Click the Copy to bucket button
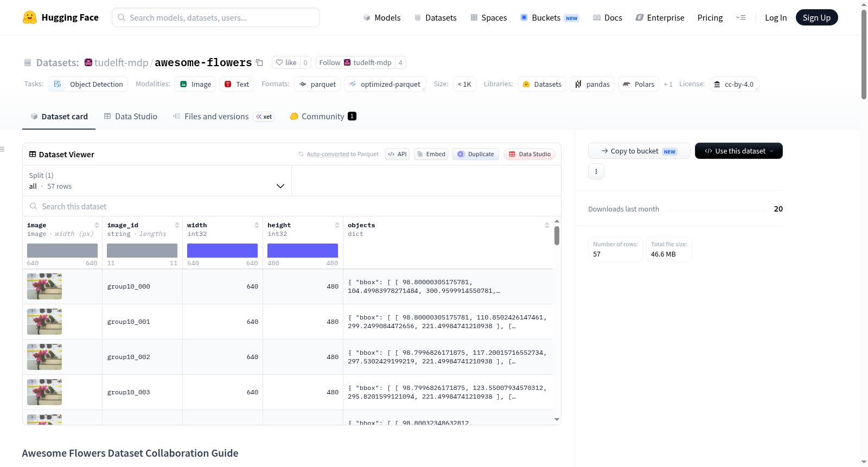The image size is (868, 467). point(639,151)
